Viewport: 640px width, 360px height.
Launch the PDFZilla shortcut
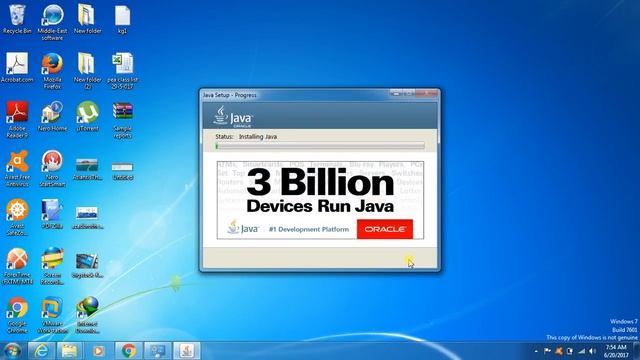coord(52,214)
